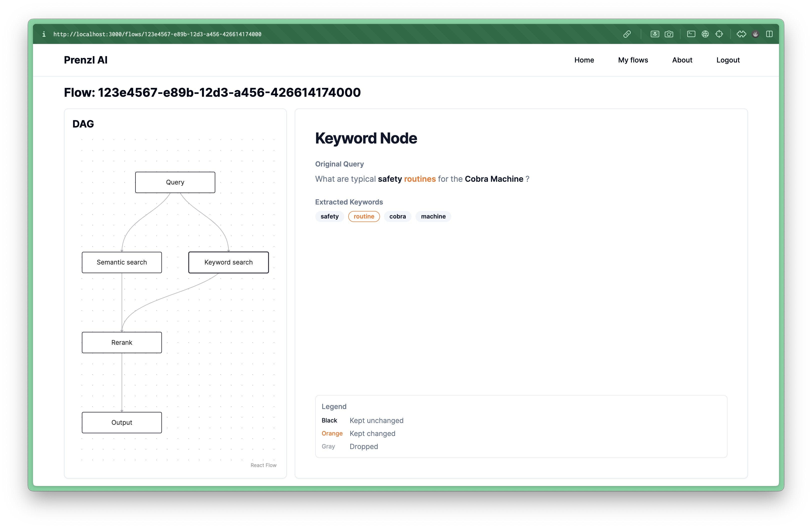Click the flower image capture icon

(655, 34)
